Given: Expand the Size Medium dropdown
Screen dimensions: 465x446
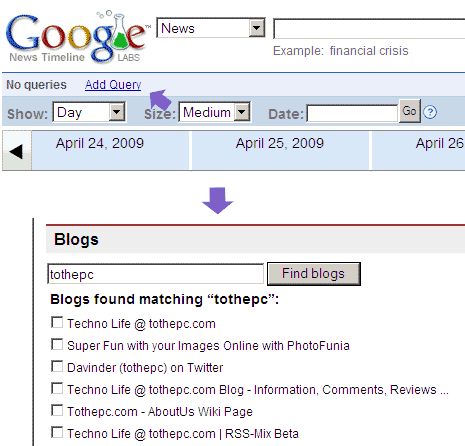Looking at the screenshot, I should coord(242,112).
